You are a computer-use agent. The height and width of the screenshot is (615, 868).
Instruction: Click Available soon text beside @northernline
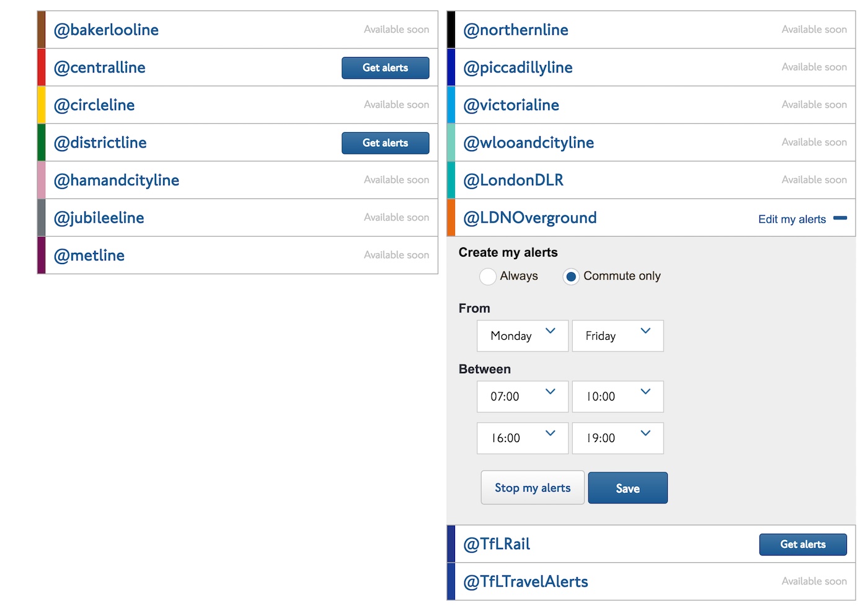pyautogui.click(x=814, y=30)
